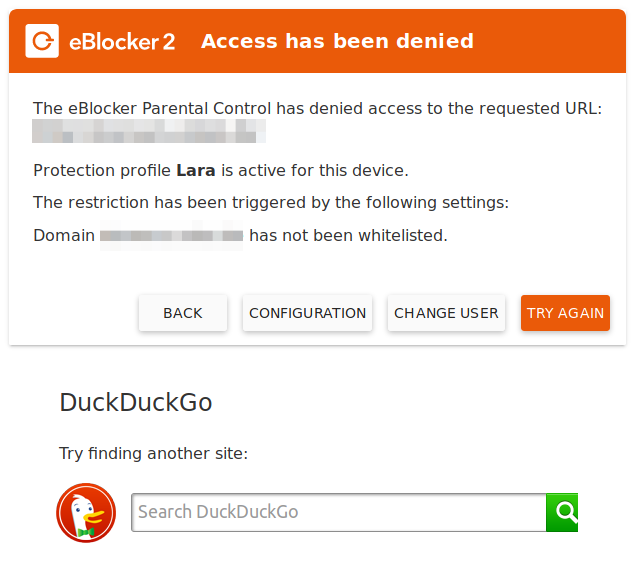Click the green magnifier search button
Viewport: 641px width, 566px height.
coord(562,512)
